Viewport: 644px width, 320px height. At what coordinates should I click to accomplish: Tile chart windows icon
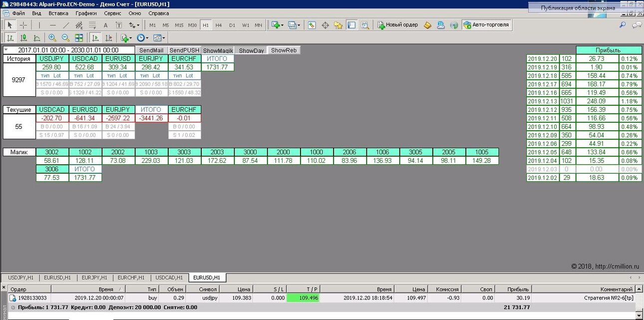point(79,38)
